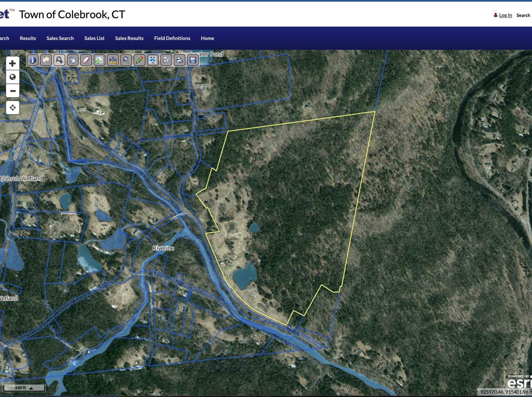Viewport: 532px width, 397px height.
Task: Click the printer icon to print map
Action: (179, 60)
